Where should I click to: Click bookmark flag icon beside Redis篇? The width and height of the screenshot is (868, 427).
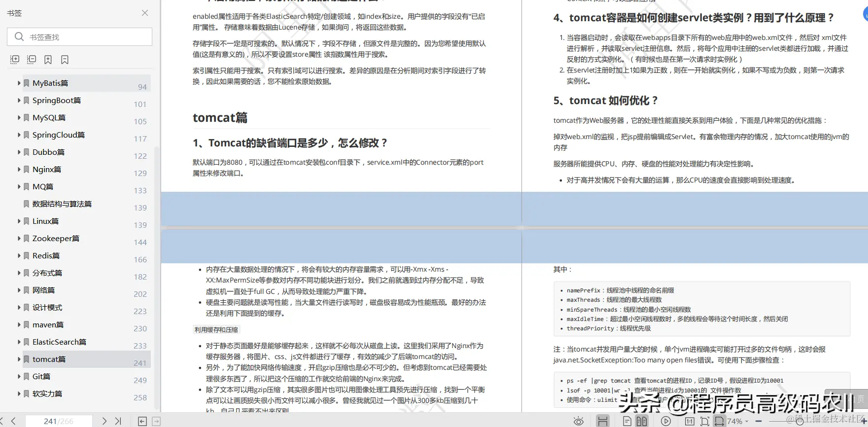click(27, 255)
